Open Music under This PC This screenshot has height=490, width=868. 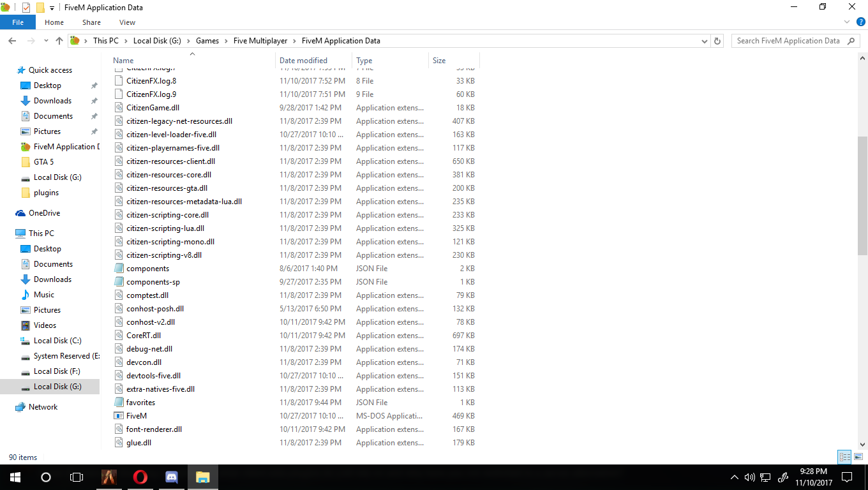click(44, 295)
